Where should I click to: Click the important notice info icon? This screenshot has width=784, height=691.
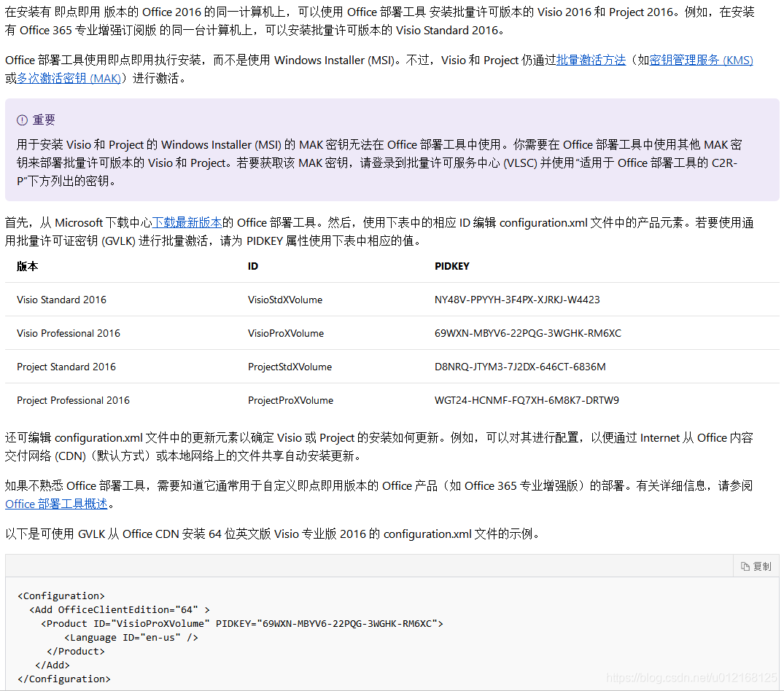click(x=22, y=120)
